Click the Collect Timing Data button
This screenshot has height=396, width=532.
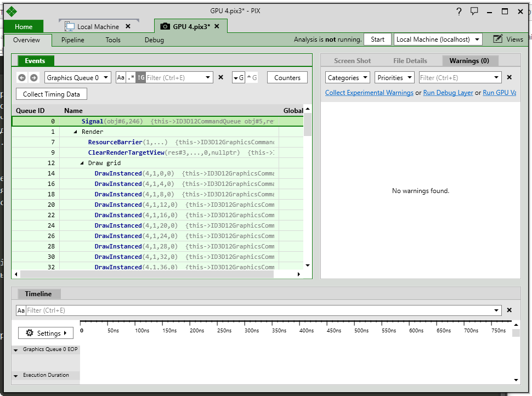point(52,94)
